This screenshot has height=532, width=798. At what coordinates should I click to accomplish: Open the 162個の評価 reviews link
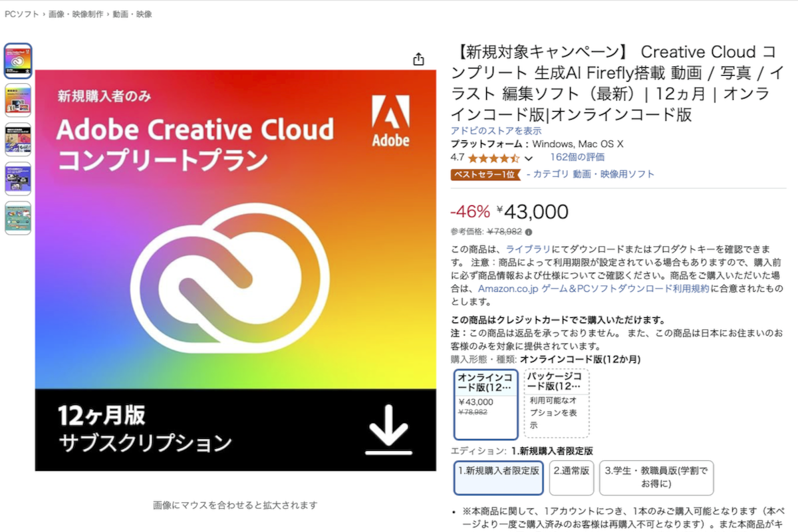577,158
